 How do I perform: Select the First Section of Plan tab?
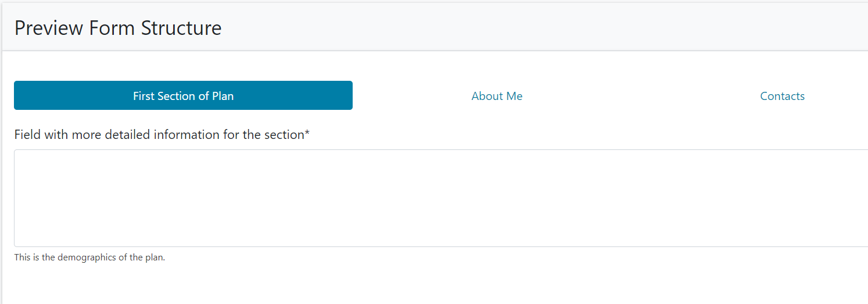(183, 96)
